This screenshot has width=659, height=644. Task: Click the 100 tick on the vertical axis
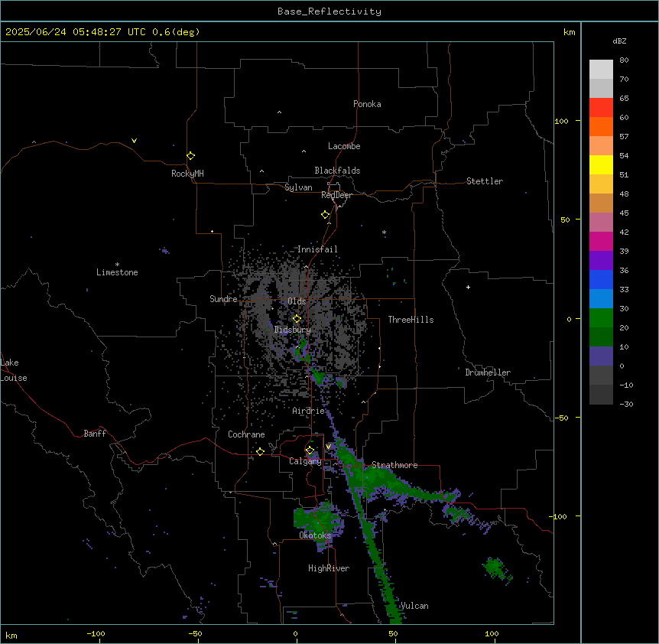click(x=561, y=121)
